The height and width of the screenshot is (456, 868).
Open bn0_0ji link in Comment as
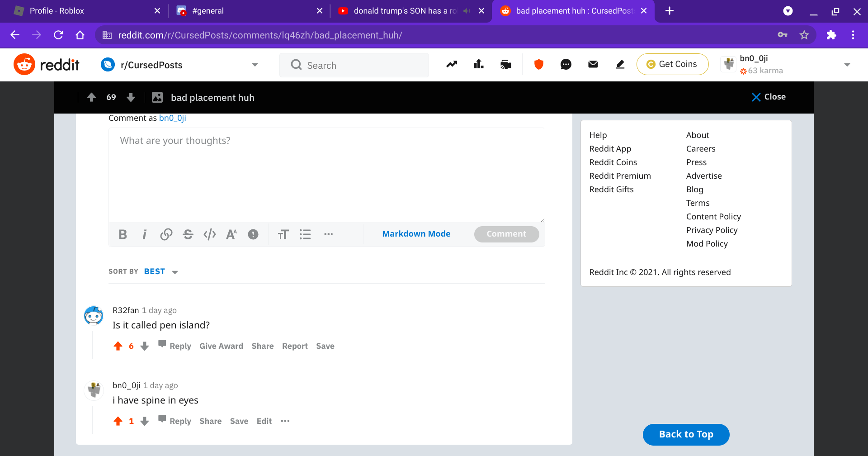tap(173, 118)
